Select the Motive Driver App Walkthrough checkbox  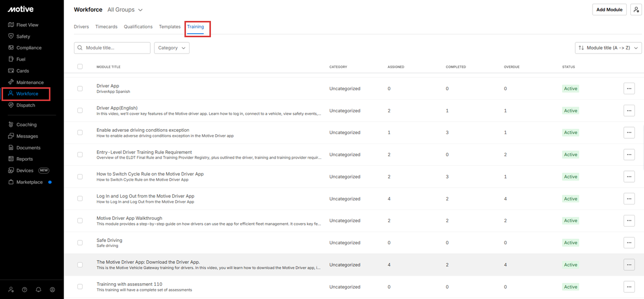click(x=80, y=221)
